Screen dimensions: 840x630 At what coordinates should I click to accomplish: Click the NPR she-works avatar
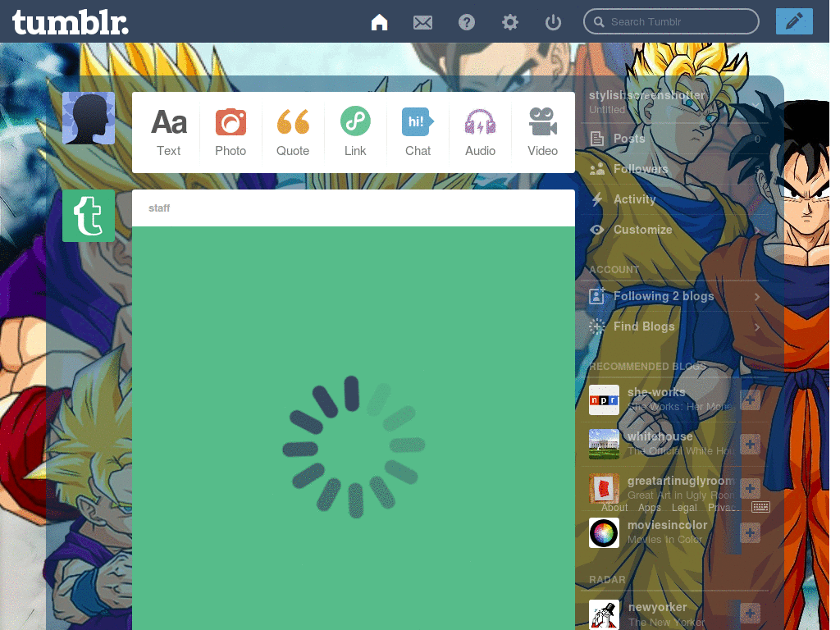click(x=604, y=399)
